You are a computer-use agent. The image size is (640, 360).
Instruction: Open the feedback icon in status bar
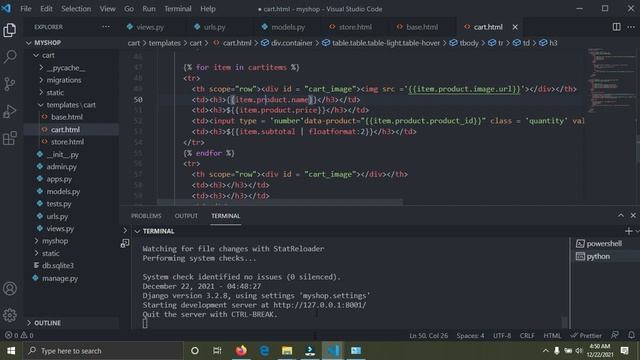coord(615,336)
